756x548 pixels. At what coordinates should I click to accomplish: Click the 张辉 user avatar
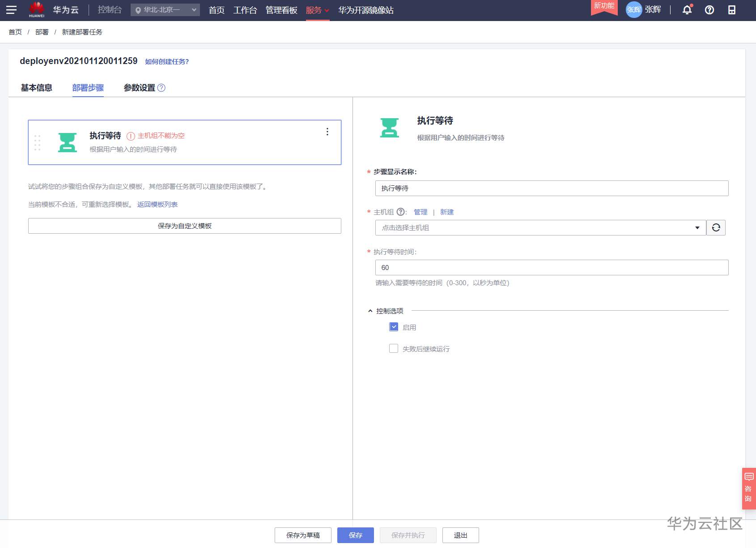[x=634, y=10]
